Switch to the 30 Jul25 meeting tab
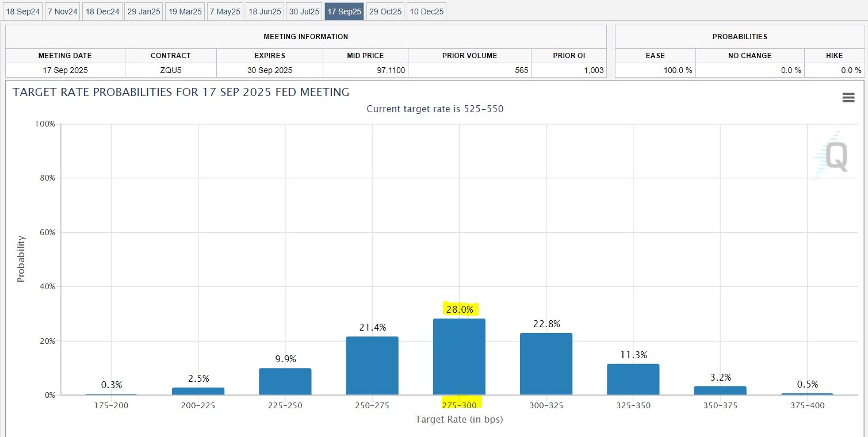Image resolution: width=868 pixels, height=437 pixels. coord(304,11)
